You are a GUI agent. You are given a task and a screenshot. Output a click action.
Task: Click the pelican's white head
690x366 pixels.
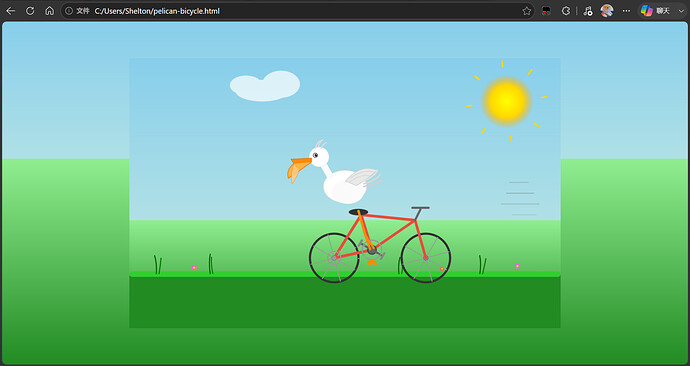319,157
